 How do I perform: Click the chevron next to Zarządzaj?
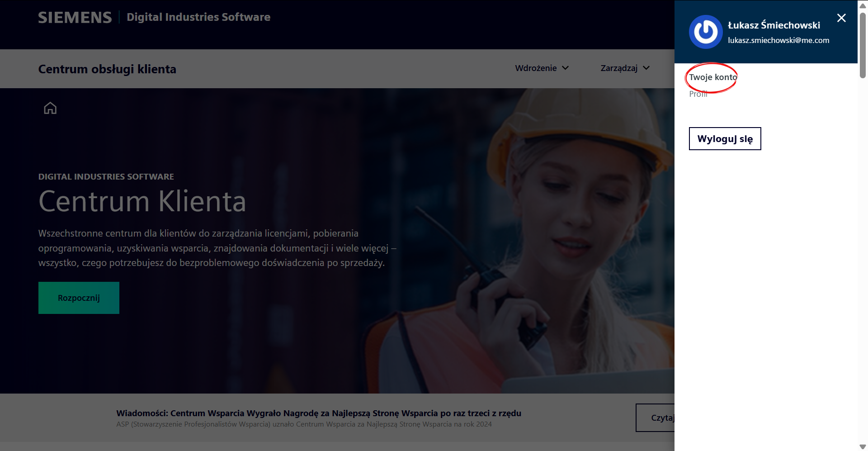[x=646, y=68]
